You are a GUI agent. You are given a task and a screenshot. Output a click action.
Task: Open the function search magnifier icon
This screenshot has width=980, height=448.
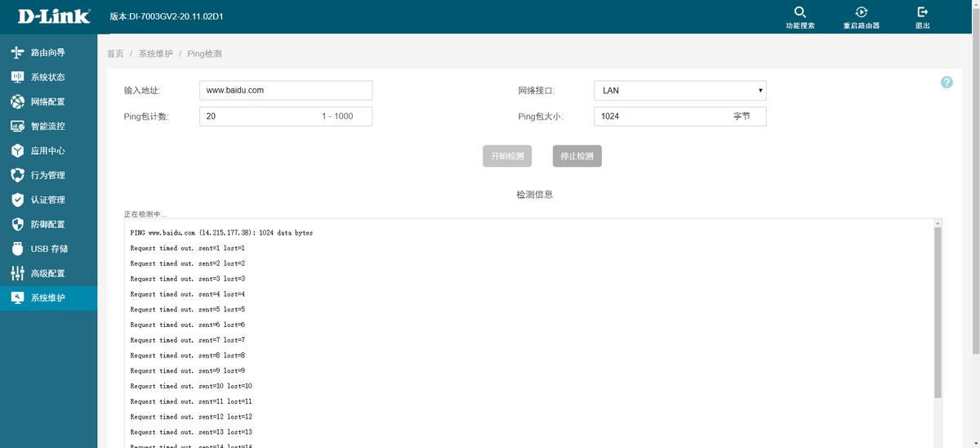pos(800,12)
